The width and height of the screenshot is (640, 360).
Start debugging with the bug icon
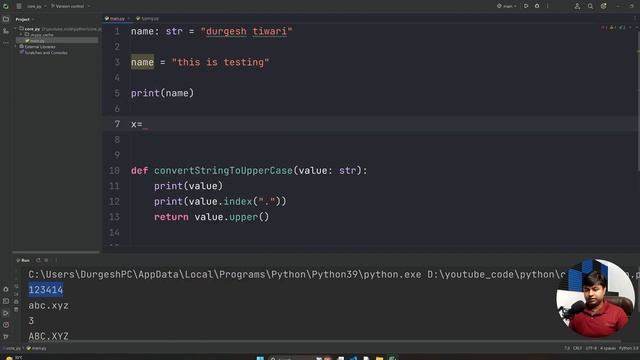pos(537,6)
